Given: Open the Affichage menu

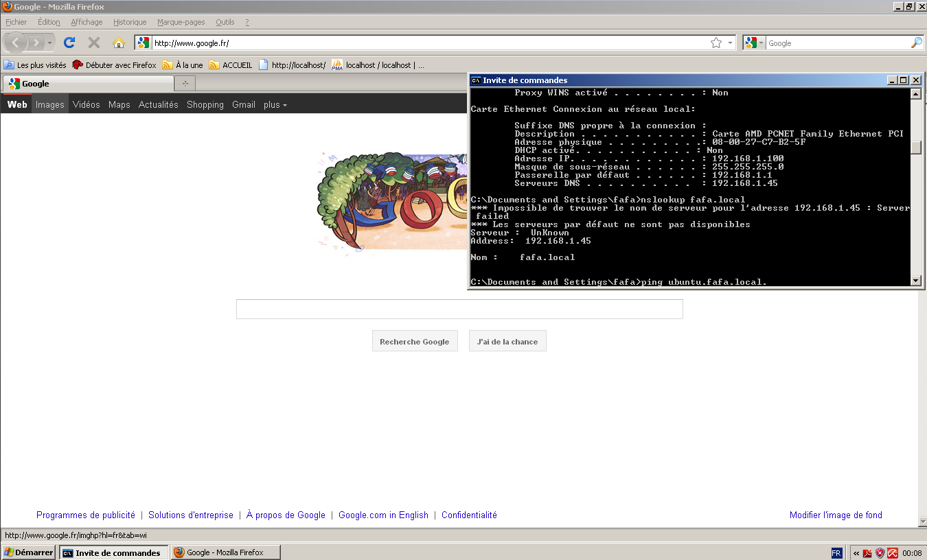Looking at the screenshot, I should pos(87,22).
